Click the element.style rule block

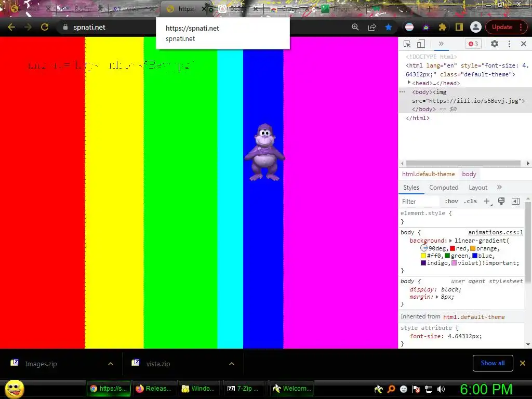pyautogui.click(x=461, y=217)
